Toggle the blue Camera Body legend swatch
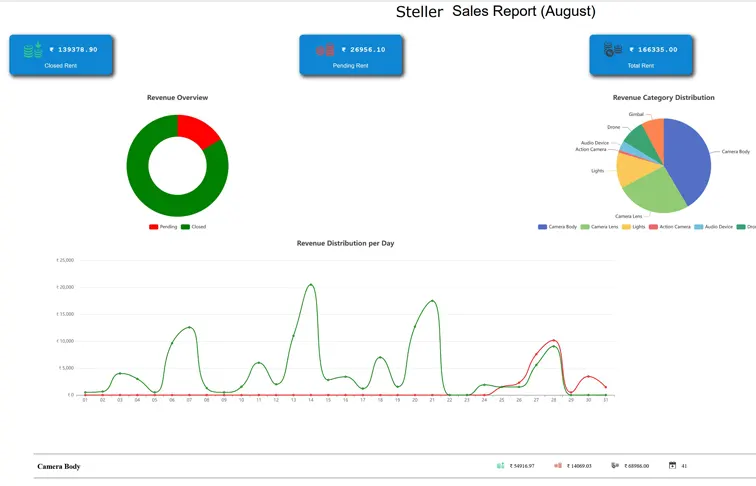The image size is (756, 486). (x=542, y=227)
